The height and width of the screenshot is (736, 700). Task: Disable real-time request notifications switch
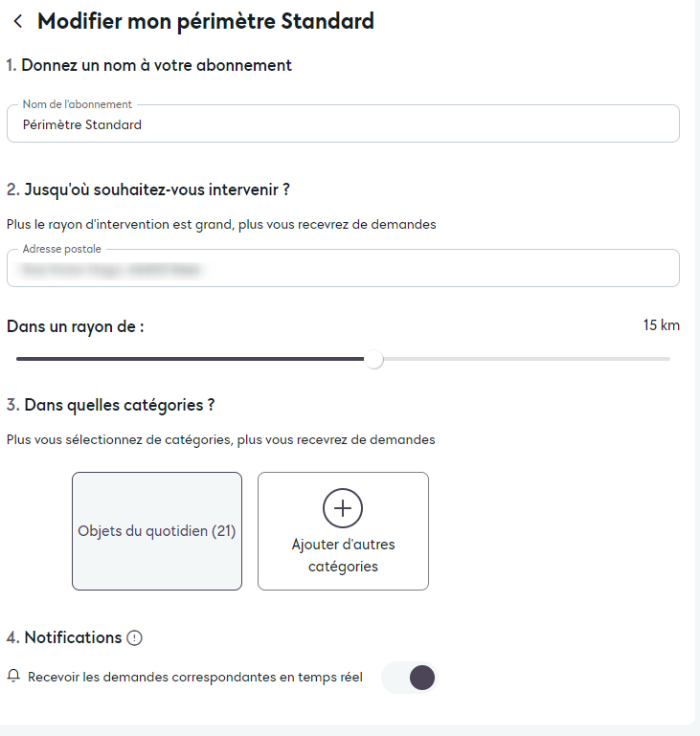coord(410,678)
